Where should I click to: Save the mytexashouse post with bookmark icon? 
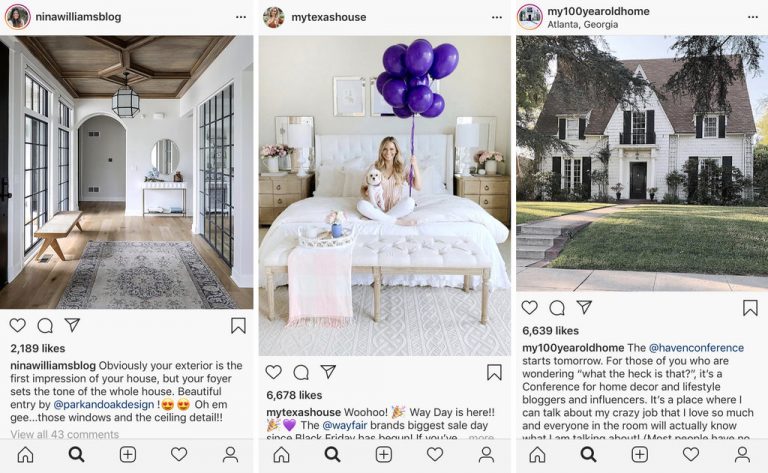click(x=494, y=372)
